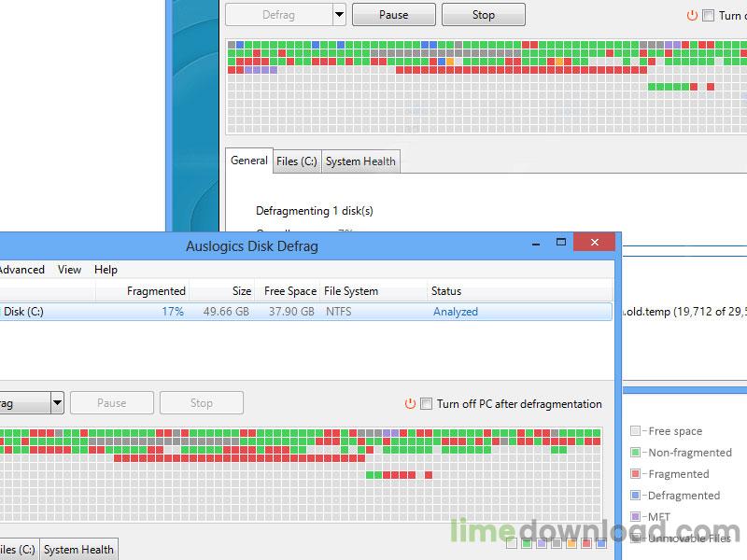This screenshot has width=747, height=560.
Task: Open the Defrag action dropdown arrow in the front window
Action: 57,403
